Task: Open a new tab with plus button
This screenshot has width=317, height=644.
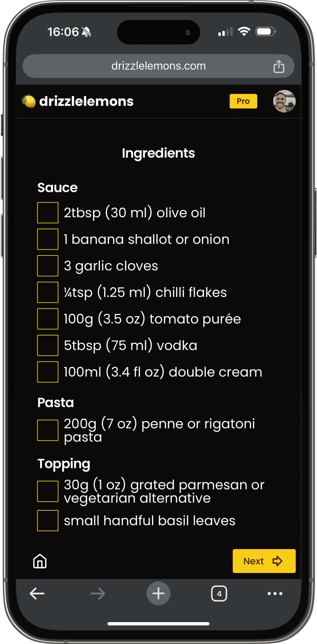Action: (x=158, y=593)
